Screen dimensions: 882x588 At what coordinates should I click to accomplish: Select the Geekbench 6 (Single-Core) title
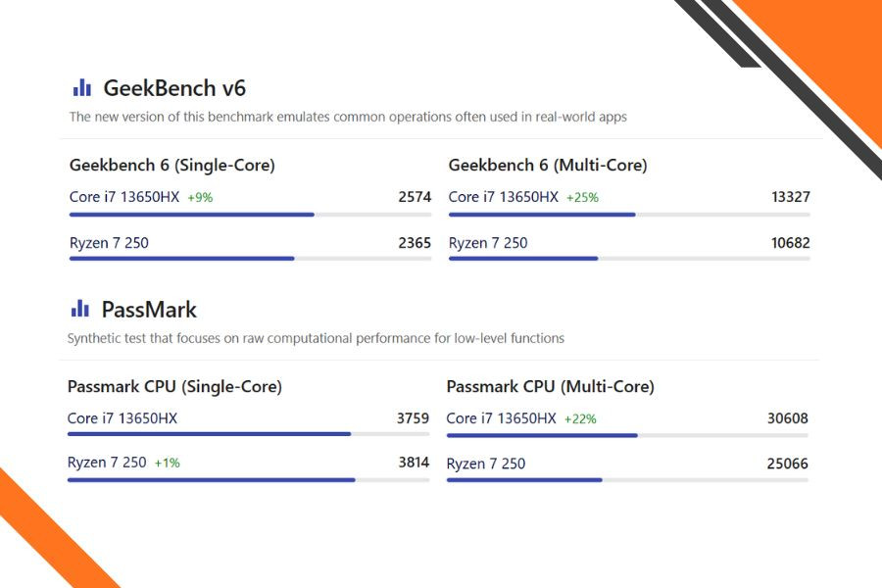pos(172,166)
